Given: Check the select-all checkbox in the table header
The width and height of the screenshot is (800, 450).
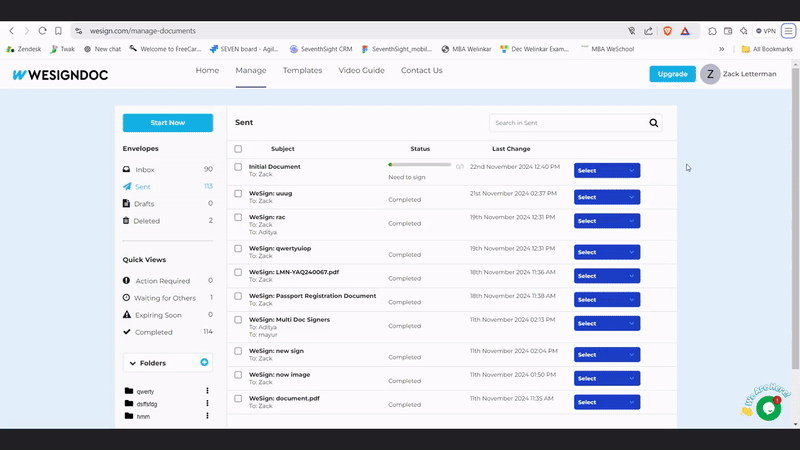Looking at the screenshot, I should (x=238, y=149).
